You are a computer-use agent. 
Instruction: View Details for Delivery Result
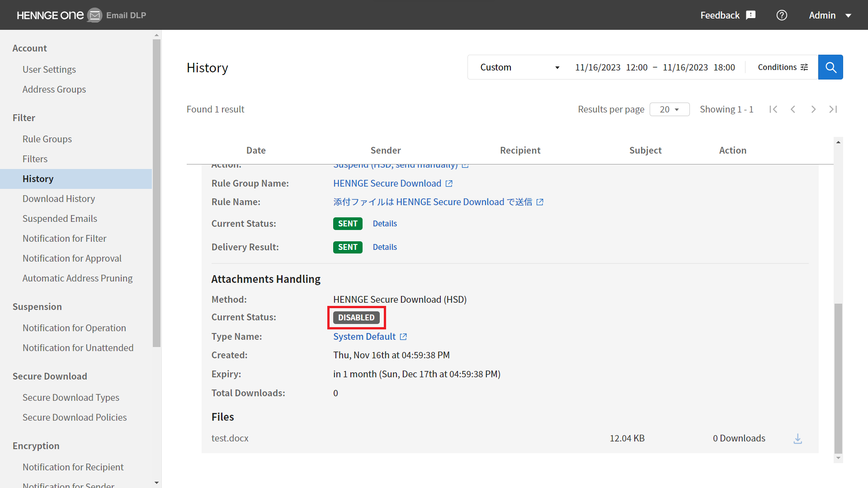coord(385,247)
